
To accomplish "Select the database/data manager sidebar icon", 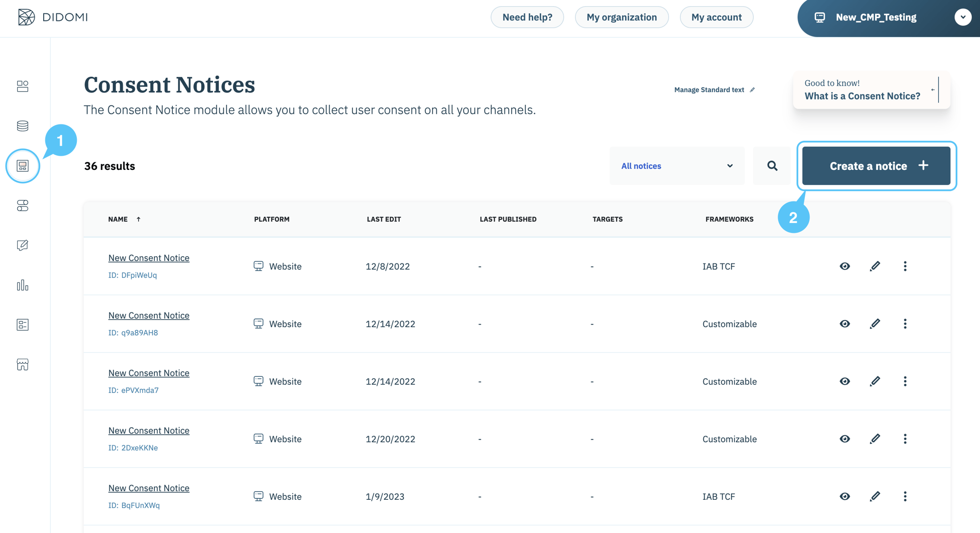I will click(22, 126).
